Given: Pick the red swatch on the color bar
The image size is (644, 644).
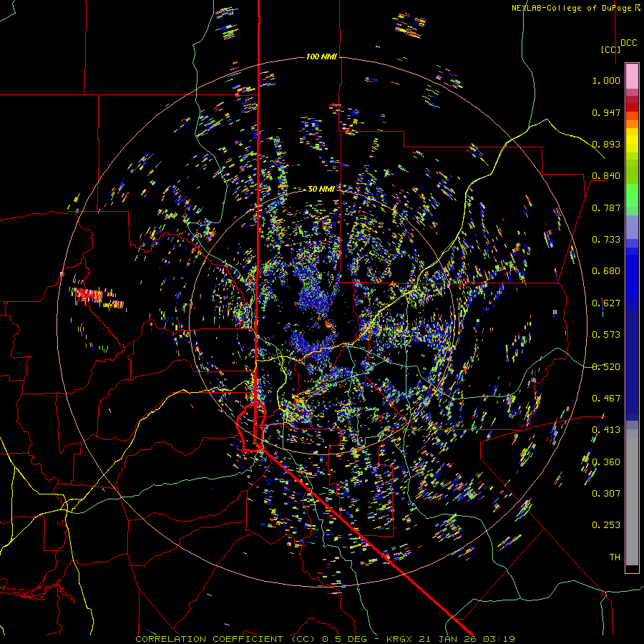Looking at the screenshot, I should click(x=632, y=107).
